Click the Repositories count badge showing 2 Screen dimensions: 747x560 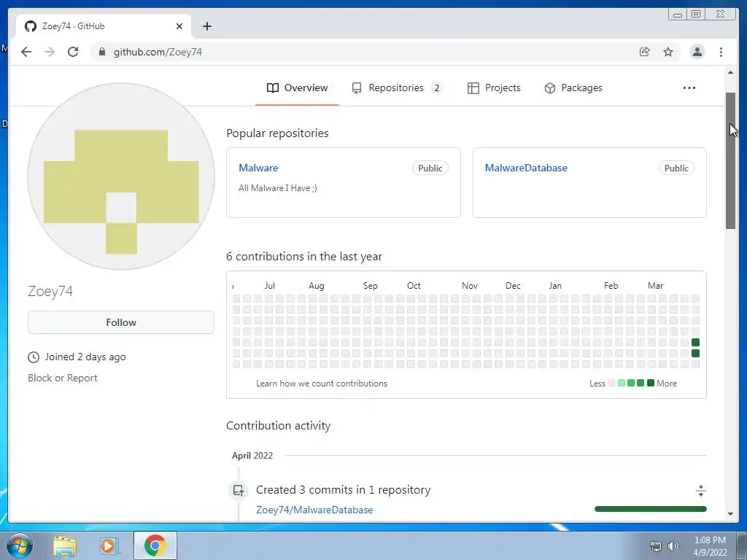coord(436,88)
